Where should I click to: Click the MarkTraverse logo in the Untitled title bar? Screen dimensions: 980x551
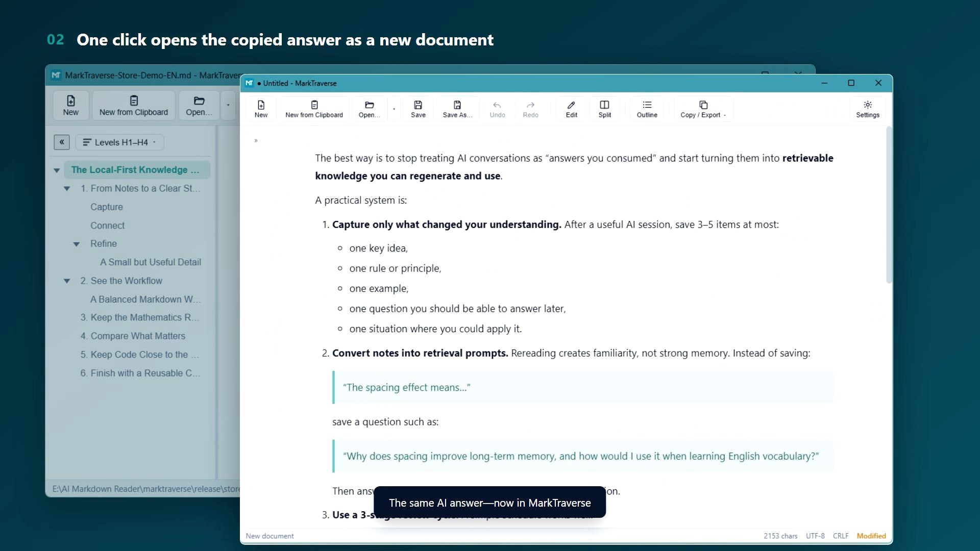[x=249, y=83]
